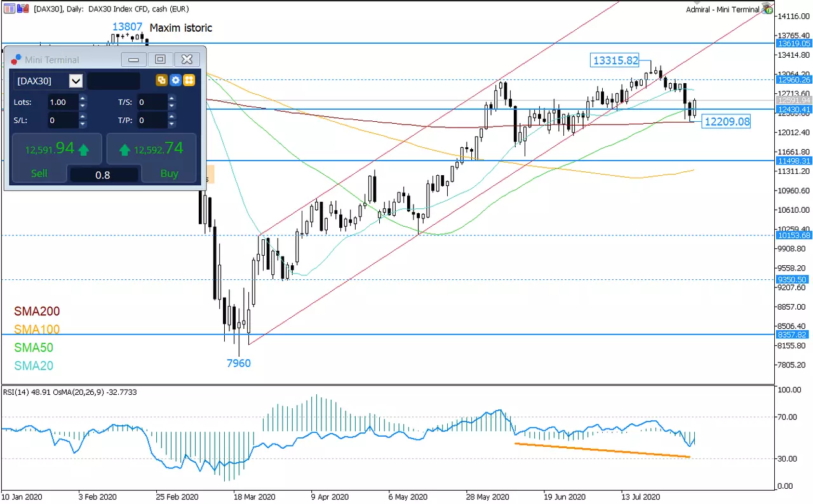Image resolution: width=813 pixels, height=504 pixels.
Task: Click the 28 May 2020 date label
Action: pos(487,496)
